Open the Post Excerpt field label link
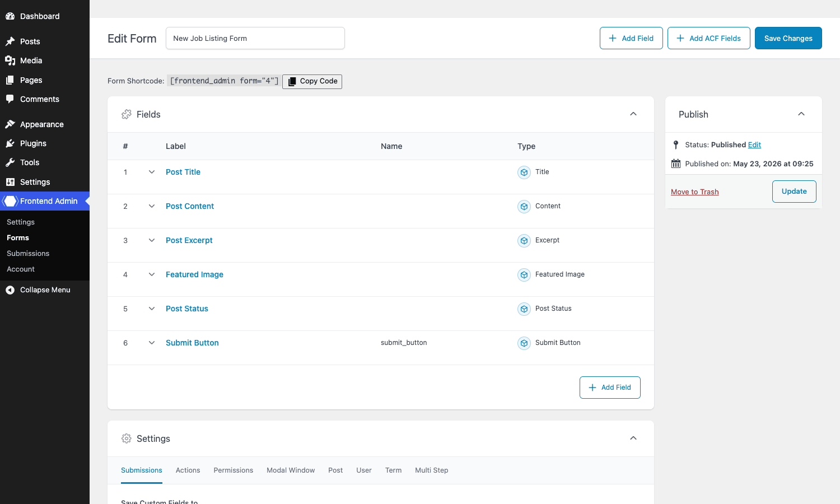 (189, 240)
